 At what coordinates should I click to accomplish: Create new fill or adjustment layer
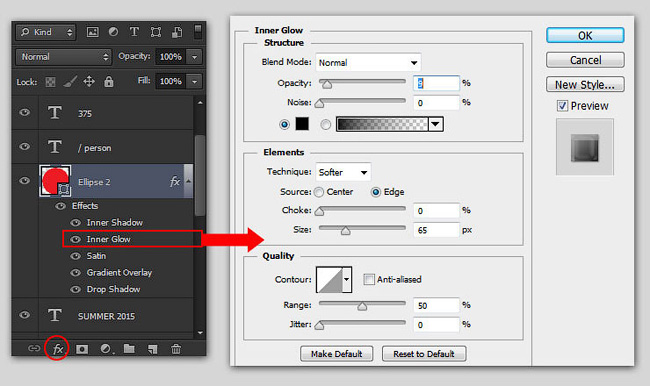(106, 349)
